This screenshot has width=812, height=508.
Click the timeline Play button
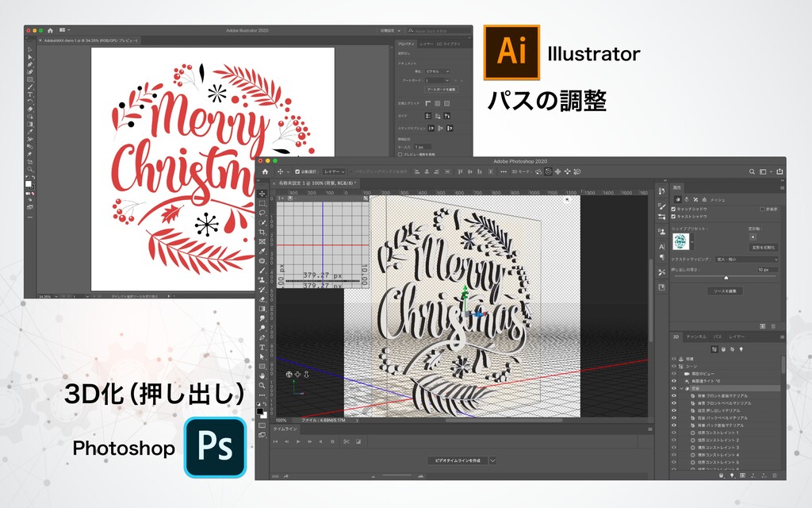(298, 441)
